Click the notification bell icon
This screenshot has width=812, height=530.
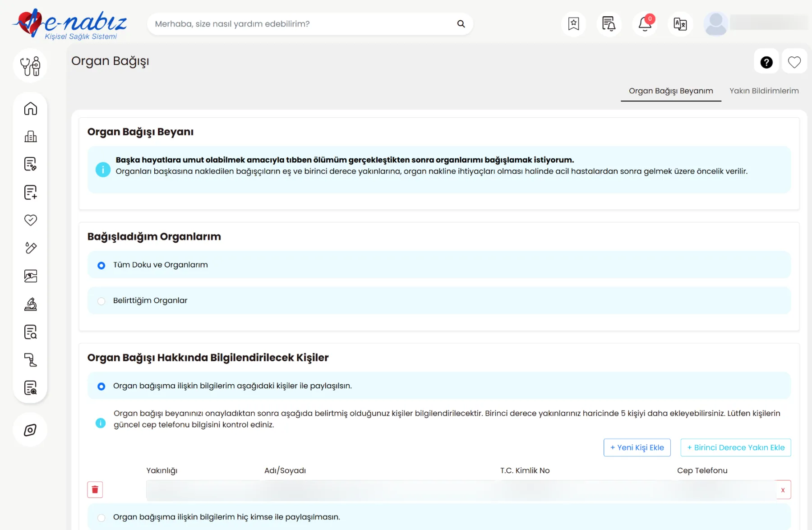pos(645,24)
